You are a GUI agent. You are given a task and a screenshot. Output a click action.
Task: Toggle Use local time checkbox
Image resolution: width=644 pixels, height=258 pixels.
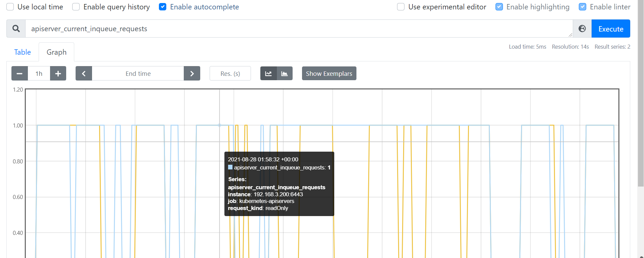(10, 7)
